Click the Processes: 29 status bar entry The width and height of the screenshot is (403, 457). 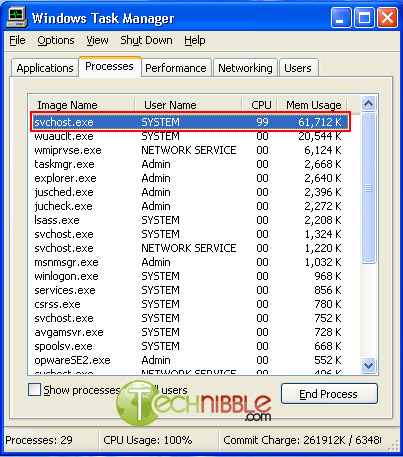39,440
